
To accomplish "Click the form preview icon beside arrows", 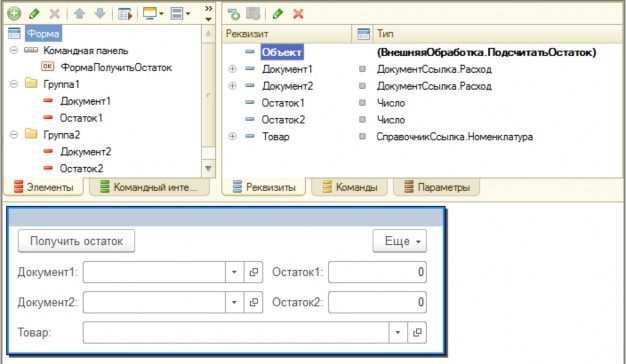I will (x=125, y=14).
